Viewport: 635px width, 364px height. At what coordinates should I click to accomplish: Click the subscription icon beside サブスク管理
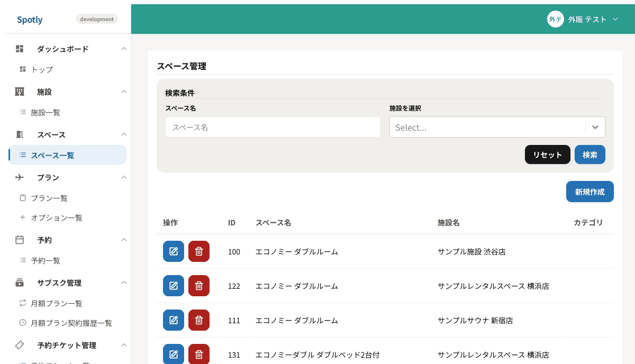pos(20,283)
